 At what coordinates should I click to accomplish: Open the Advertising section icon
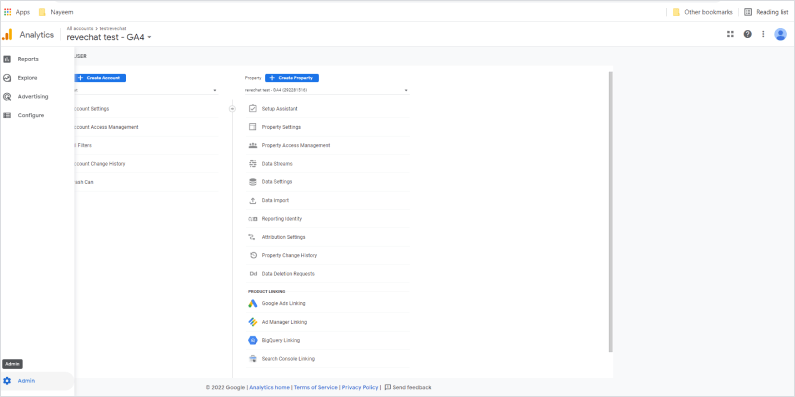point(7,97)
